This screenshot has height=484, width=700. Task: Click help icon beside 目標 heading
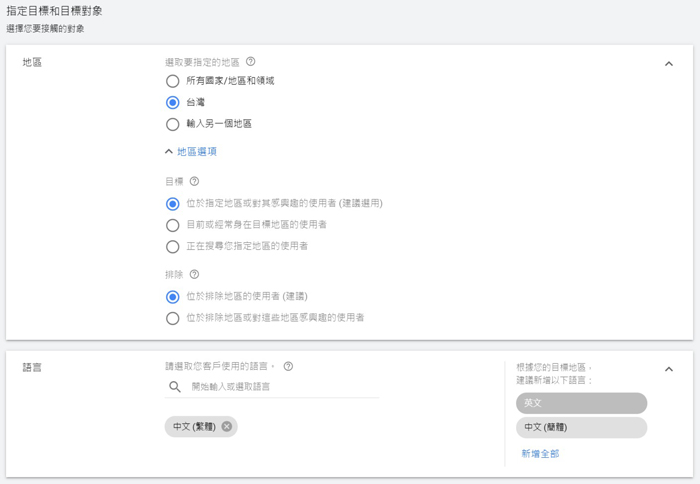[x=194, y=182]
